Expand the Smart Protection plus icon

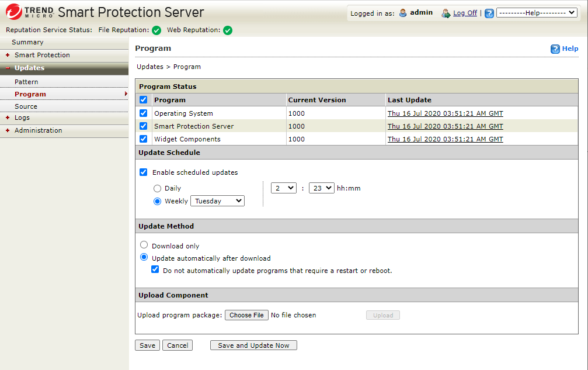click(x=8, y=55)
